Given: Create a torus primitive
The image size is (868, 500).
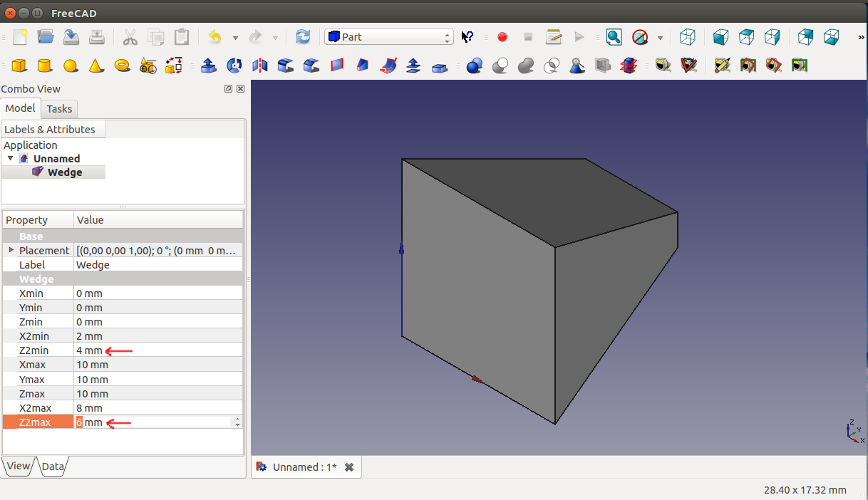Looking at the screenshot, I should click(122, 66).
